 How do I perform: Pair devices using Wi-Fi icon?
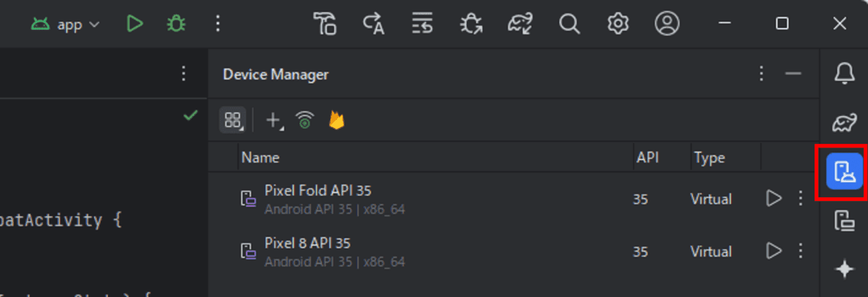[x=305, y=121]
